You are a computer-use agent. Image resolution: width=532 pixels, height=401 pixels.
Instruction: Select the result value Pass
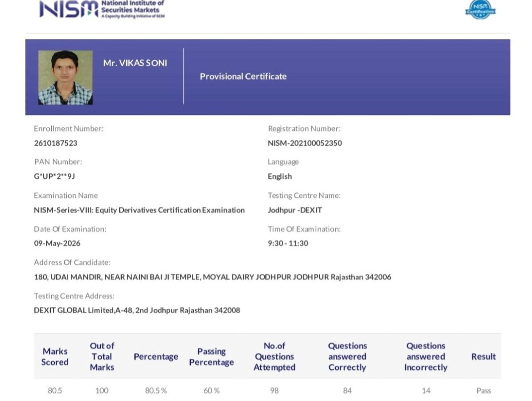click(x=483, y=390)
